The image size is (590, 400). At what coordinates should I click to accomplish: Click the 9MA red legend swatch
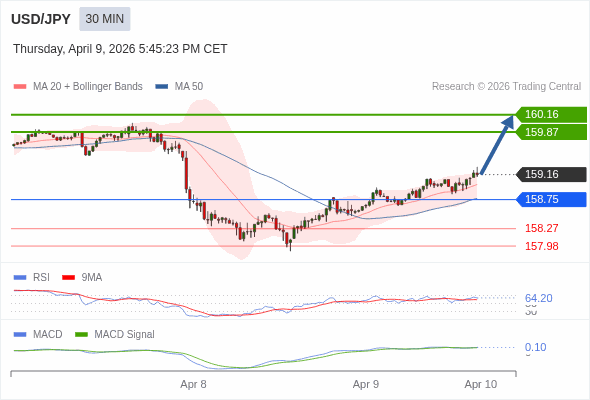[68, 278]
